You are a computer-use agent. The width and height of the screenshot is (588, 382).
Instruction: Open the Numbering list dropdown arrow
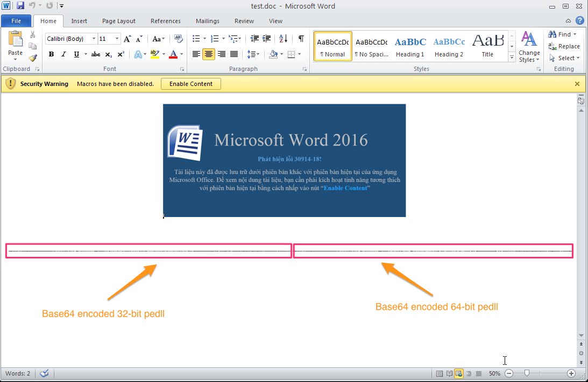click(x=223, y=39)
